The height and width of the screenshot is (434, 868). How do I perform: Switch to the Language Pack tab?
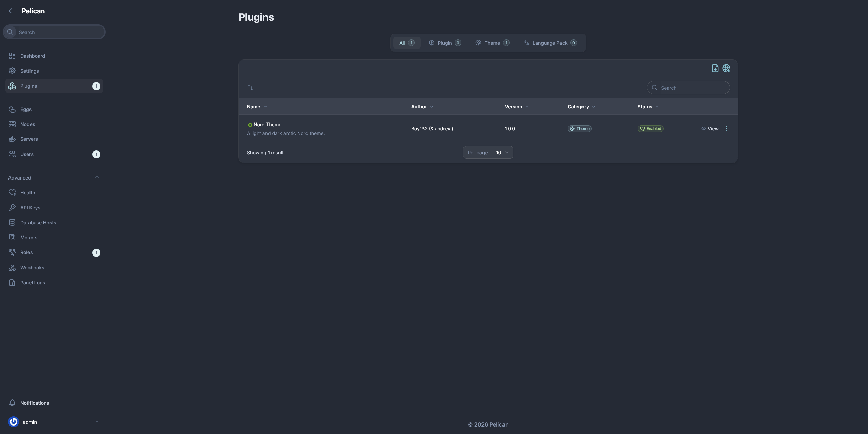click(x=550, y=43)
